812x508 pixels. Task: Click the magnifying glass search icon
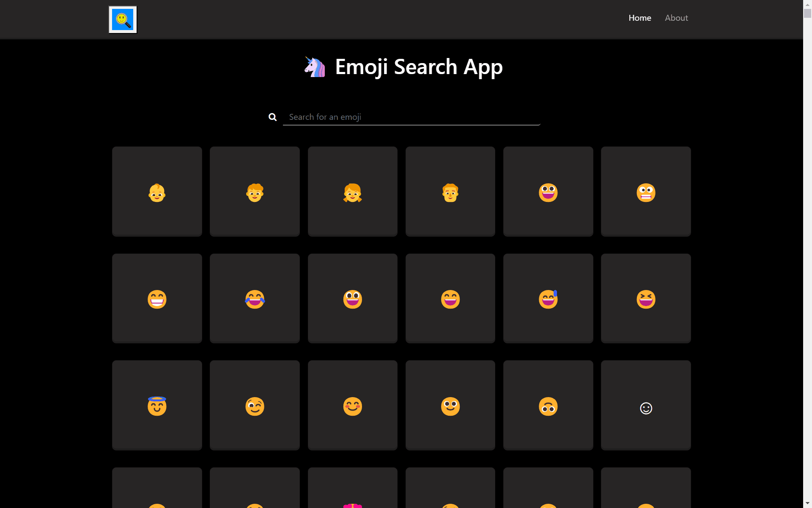pos(273,117)
